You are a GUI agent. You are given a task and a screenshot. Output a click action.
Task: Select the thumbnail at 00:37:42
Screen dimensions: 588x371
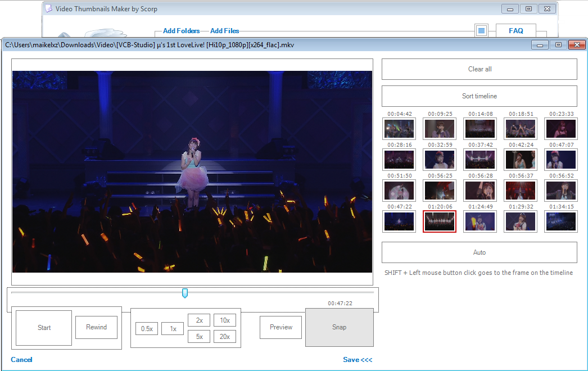point(481,160)
